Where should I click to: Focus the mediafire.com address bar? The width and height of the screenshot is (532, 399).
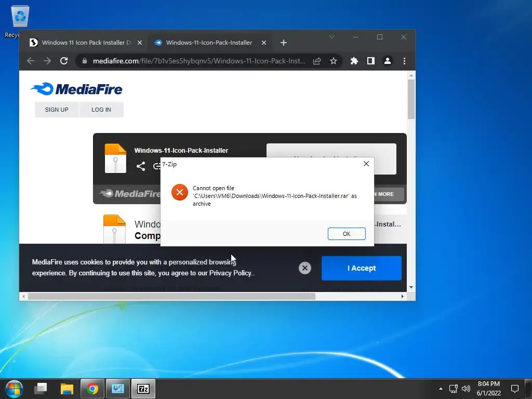199,61
